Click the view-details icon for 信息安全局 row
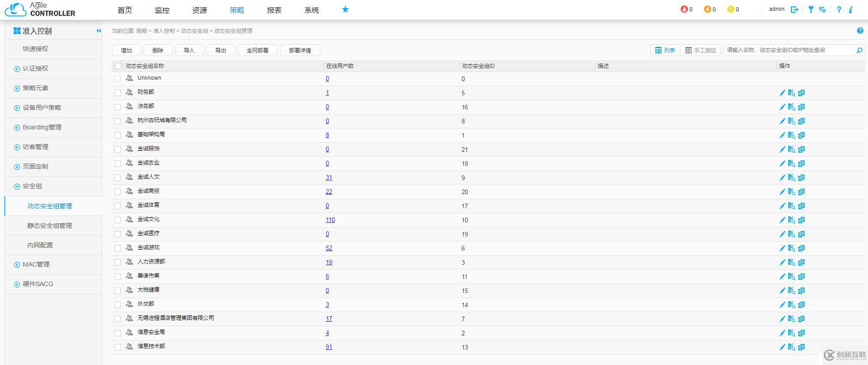 coord(792,333)
